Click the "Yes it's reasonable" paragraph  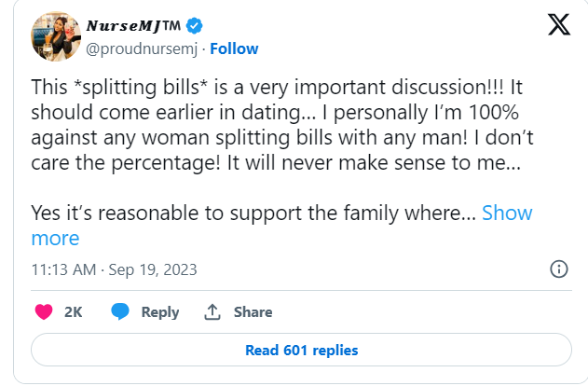point(253,213)
